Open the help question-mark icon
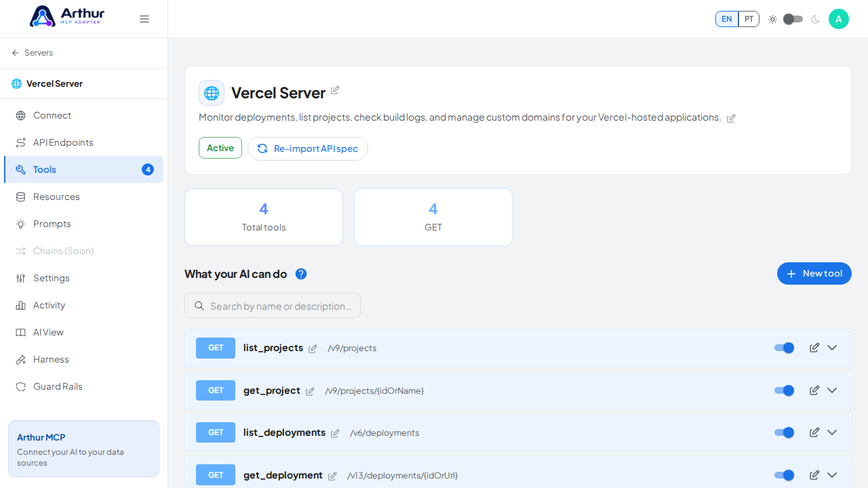The image size is (868, 488). [x=301, y=274]
